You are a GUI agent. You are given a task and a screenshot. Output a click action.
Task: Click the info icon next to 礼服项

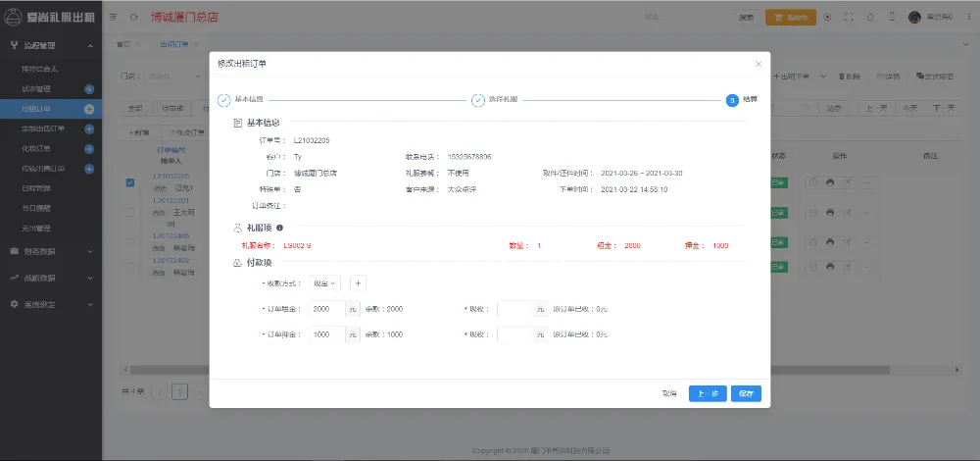[x=280, y=228]
